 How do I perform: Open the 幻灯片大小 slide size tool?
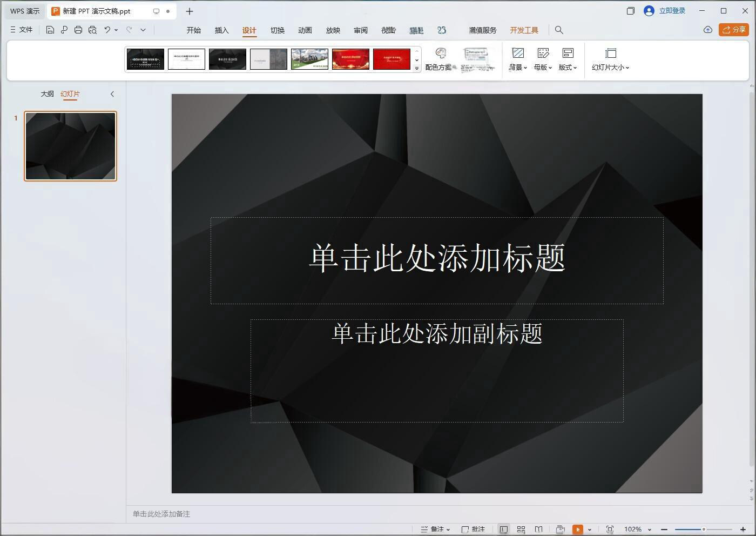coord(610,58)
